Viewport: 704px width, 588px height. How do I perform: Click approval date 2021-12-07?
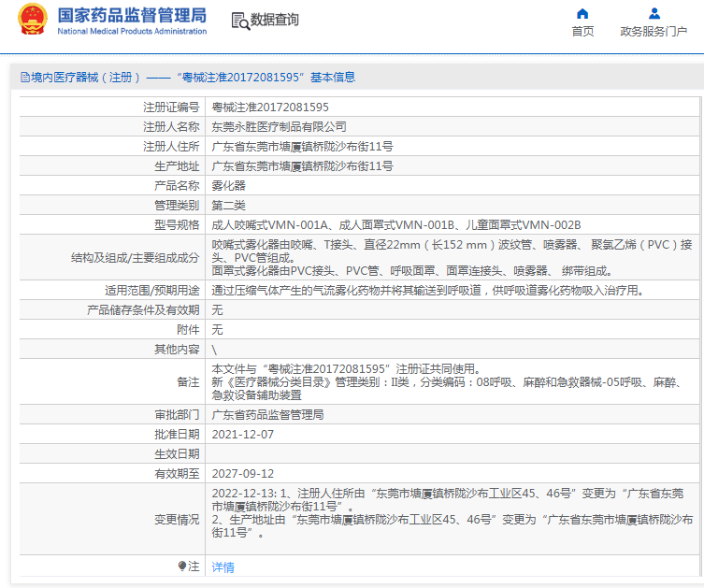point(243,434)
